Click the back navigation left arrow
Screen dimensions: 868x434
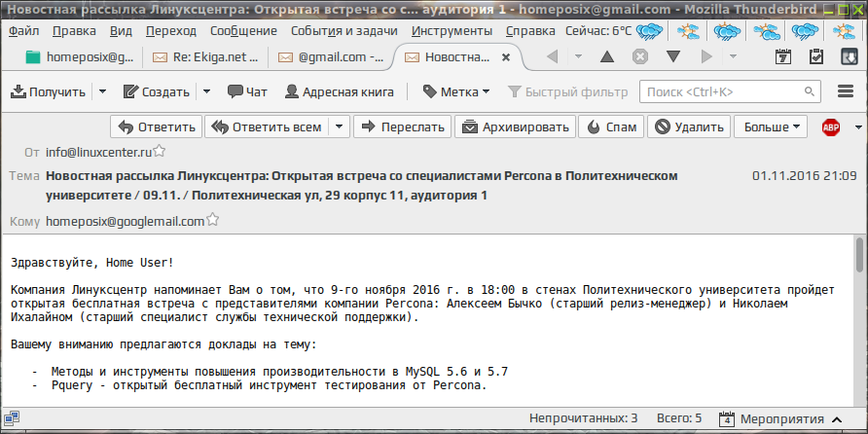point(552,56)
